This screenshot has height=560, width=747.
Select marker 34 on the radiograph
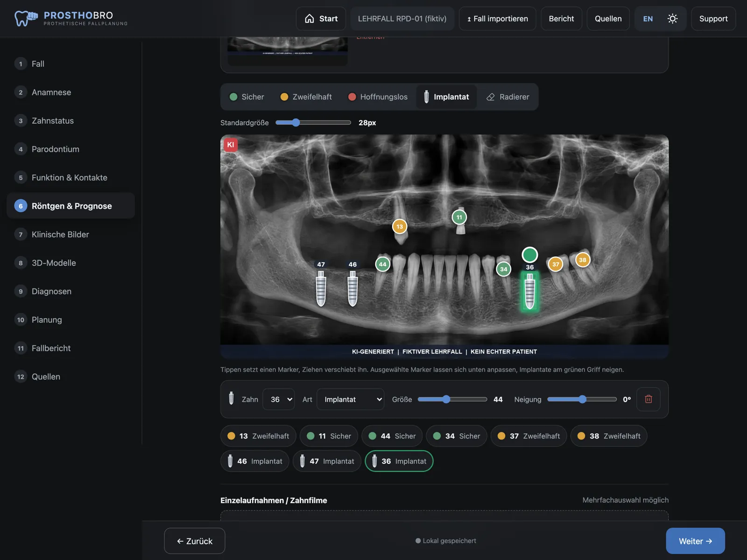[504, 269]
